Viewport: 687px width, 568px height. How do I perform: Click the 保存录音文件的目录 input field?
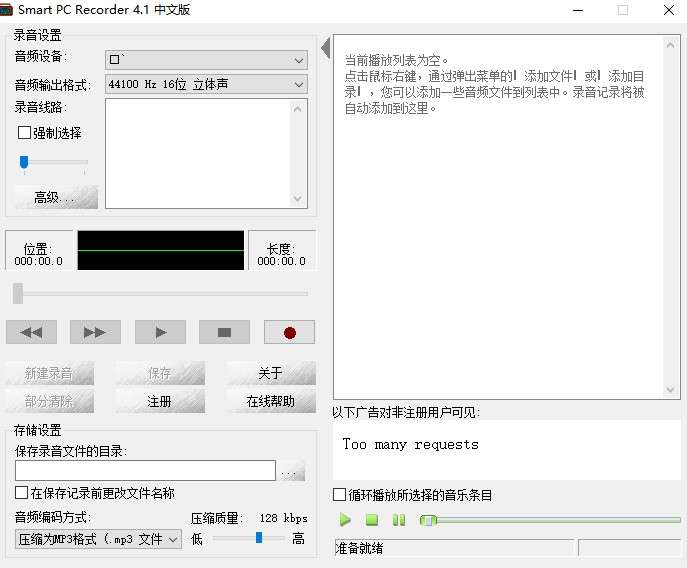point(145,470)
